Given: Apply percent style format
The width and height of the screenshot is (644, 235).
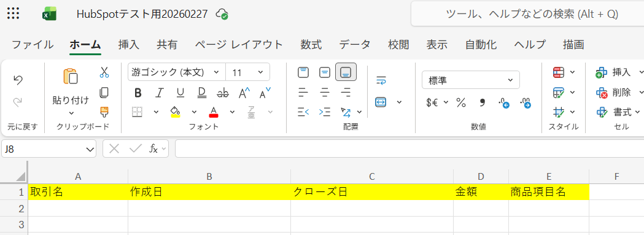Looking at the screenshot, I should 461,102.
